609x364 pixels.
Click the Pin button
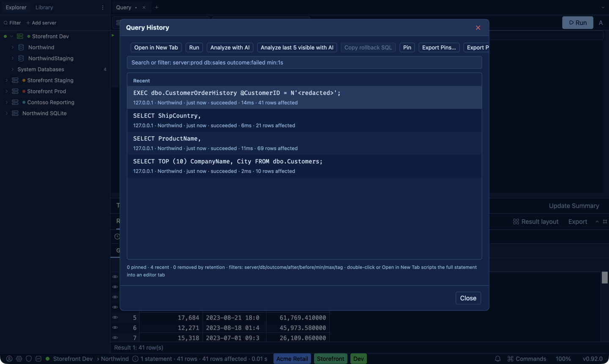pyautogui.click(x=407, y=47)
